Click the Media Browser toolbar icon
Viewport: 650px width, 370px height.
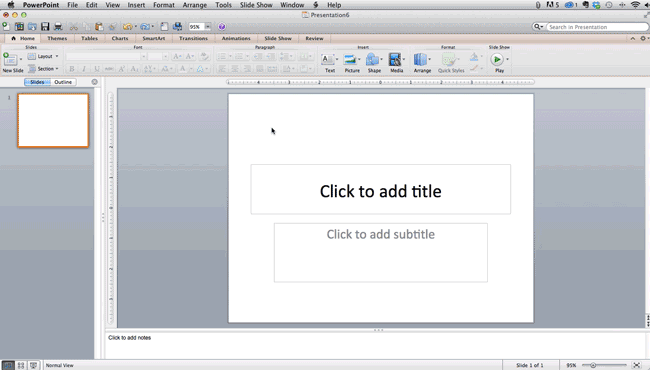pyautogui.click(x=177, y=27)
